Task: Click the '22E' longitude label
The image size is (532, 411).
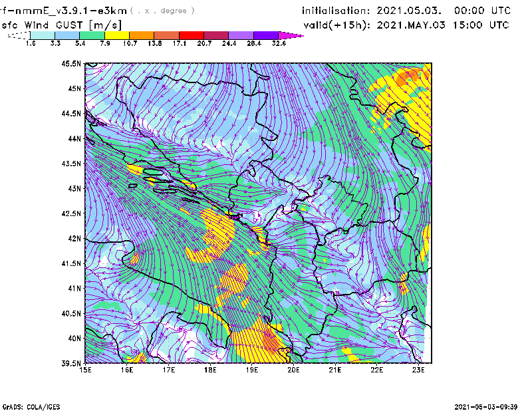Action: tap(376, 370)
